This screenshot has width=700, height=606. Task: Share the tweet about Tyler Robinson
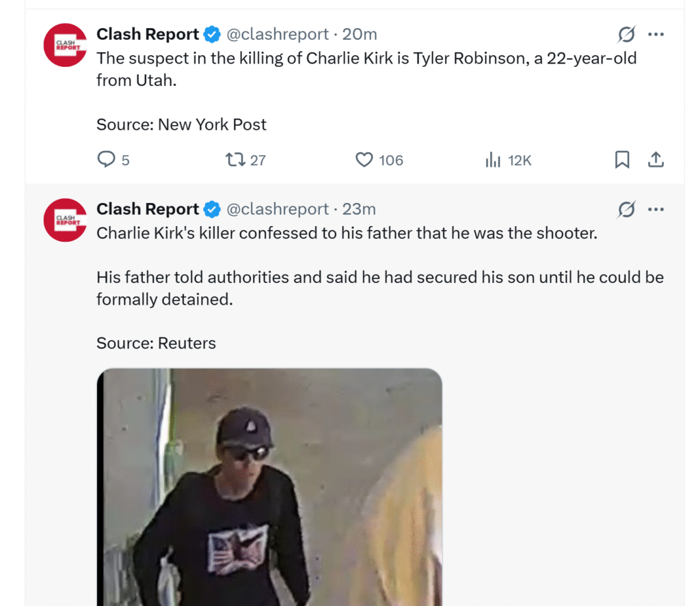pos(656,160)
